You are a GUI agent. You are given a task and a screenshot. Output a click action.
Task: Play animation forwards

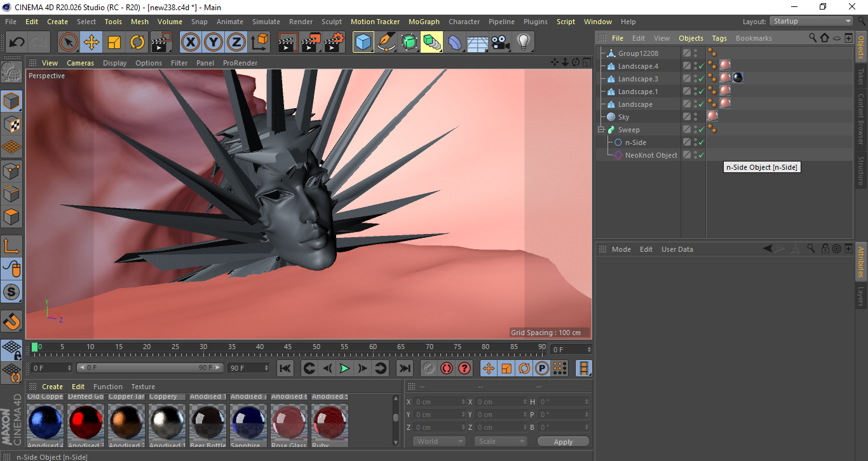tap(344, 368)
